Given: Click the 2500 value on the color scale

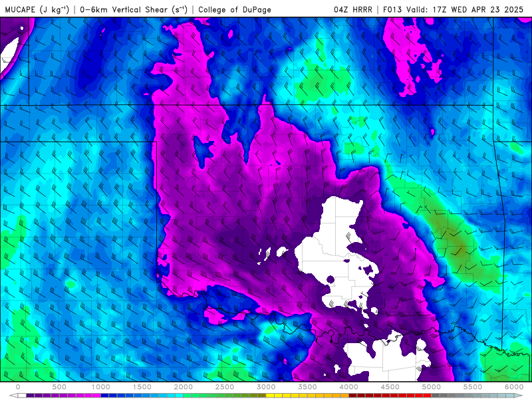Looking at the screenshot, I should tap(225, 387).
